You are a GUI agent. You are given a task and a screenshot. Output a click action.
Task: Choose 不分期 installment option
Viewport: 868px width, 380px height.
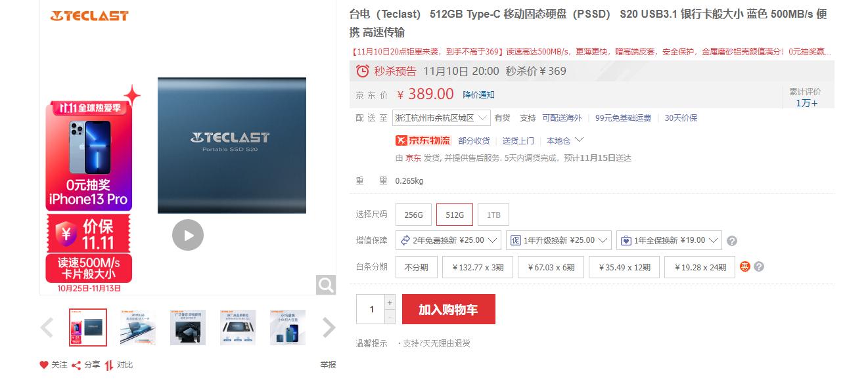click(416, 267)
